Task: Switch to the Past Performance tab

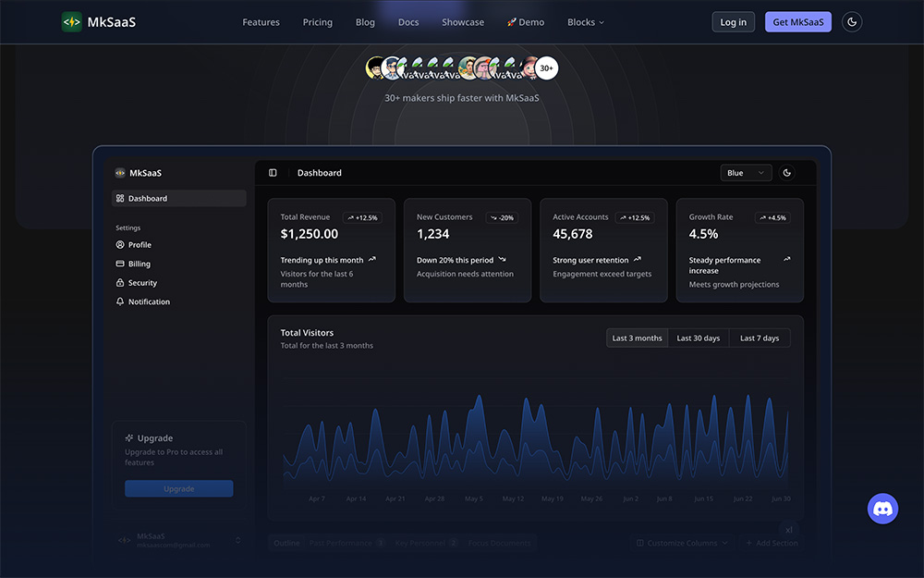Action: (346, 543)
